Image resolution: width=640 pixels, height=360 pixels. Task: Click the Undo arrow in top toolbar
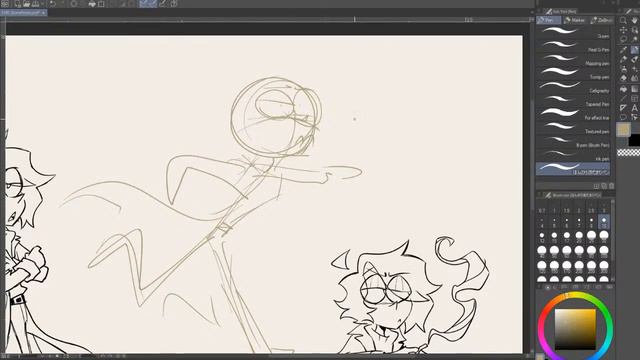click(x=53, y=4)
